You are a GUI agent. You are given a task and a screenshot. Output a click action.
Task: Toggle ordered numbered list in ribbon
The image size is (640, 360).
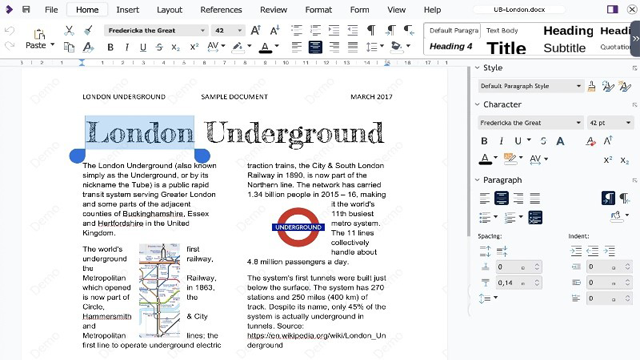pos(315,30)
